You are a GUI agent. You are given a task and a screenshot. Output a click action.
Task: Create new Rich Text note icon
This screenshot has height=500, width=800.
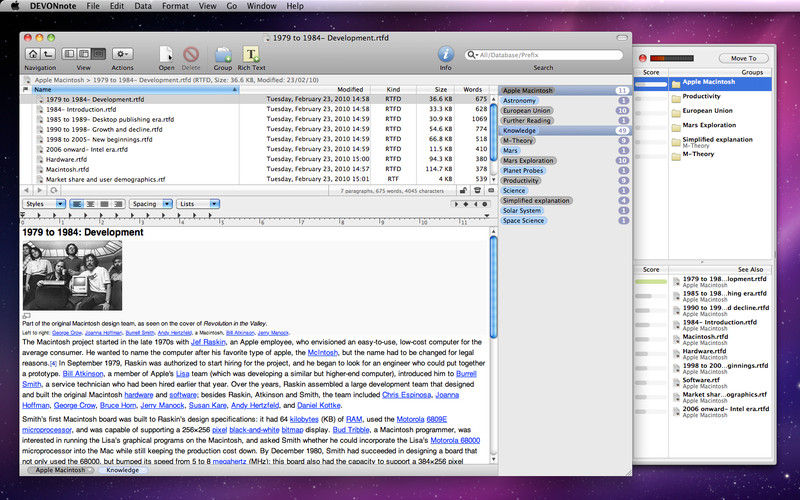click(251, 54)
